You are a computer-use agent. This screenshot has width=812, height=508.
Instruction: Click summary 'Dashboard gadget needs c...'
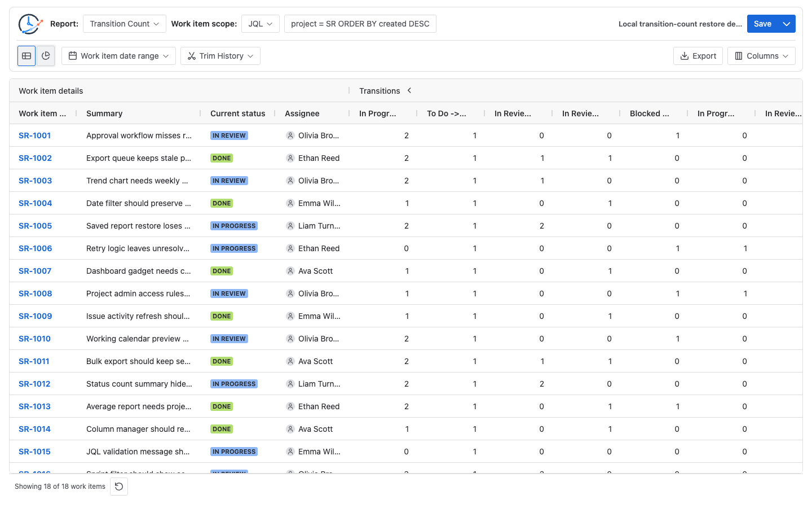point(139,271)
